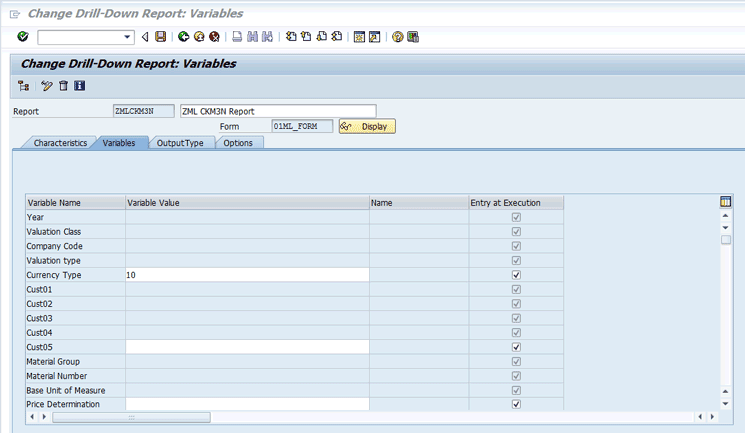Click the green Back arrow icon
This screenshot has width=745, height=433.
point(184,37)
